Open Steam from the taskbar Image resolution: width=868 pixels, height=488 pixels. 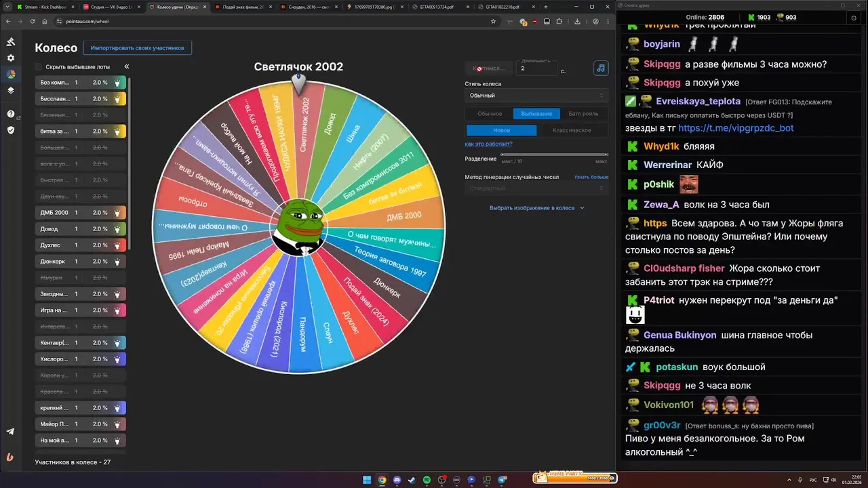click(412, 480)
